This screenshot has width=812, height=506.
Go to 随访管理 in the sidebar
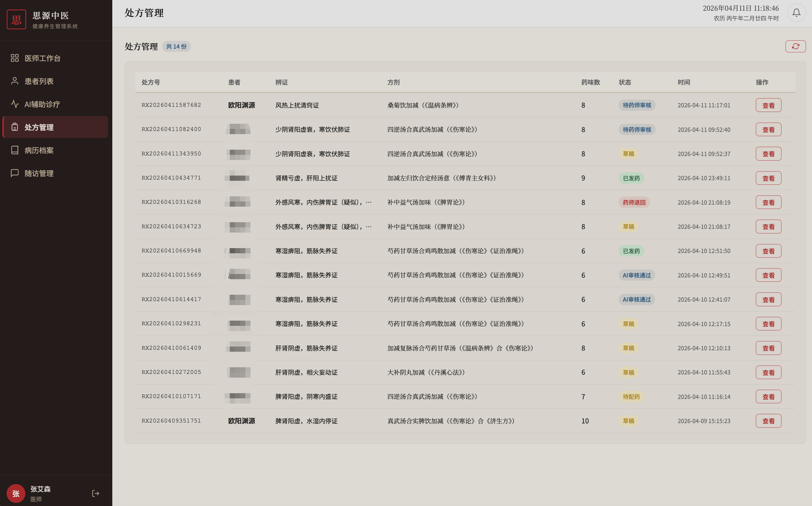[39, 173]
